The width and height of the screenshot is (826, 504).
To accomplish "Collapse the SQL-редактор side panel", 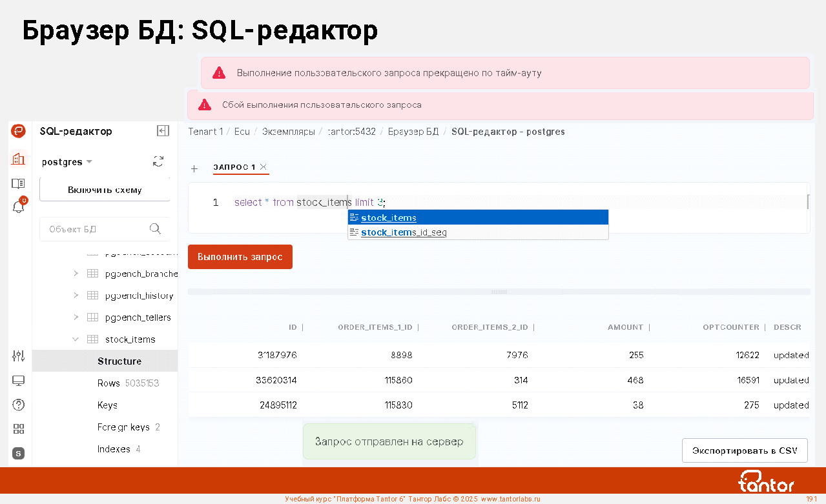I will pyautogui.click(x=163, y=131).
